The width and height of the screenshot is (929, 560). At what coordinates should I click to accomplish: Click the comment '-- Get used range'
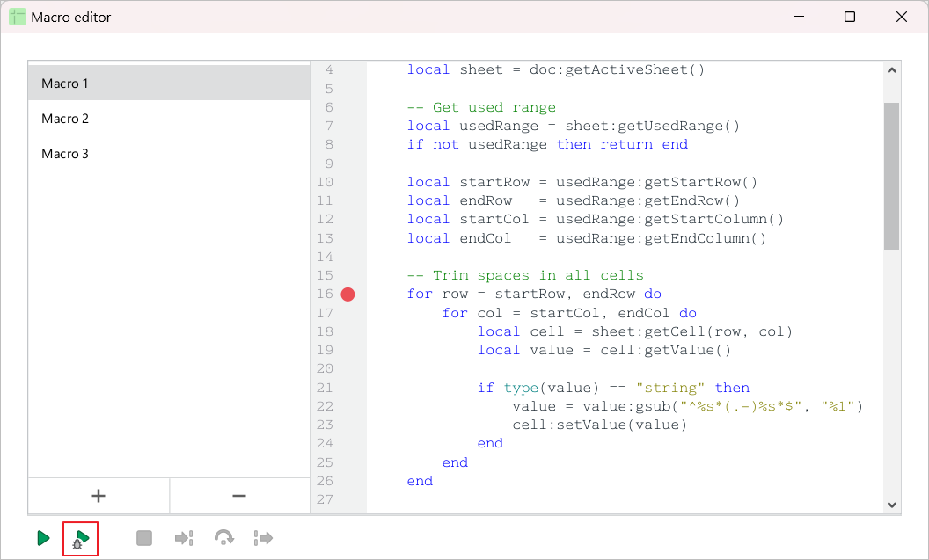click(481, 107)
